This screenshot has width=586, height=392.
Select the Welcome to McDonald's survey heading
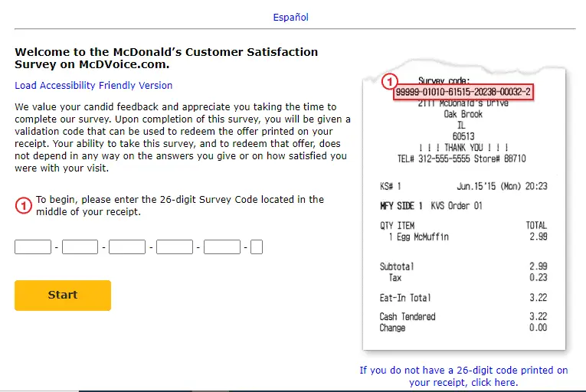[x=166, y=58]
